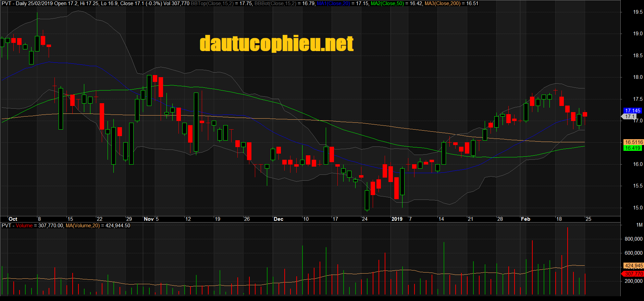Click the 29 date label before Nov

(129, 219)
